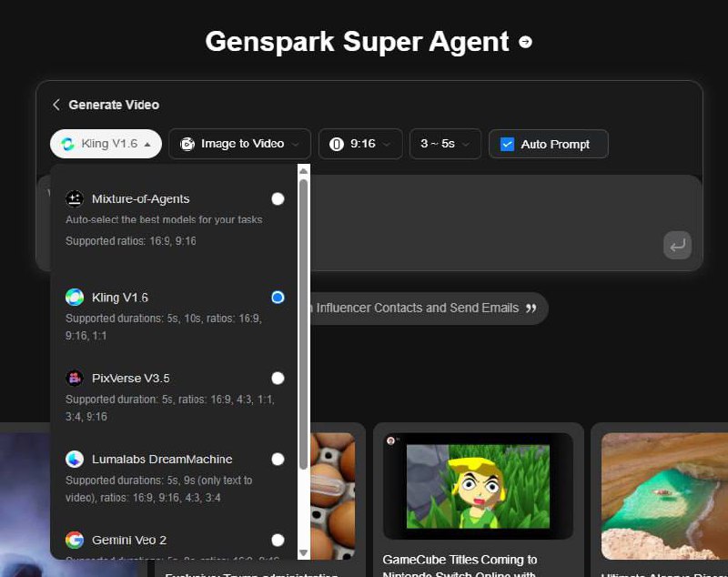Click the PixVerse V3.5 model icon
728x577 pixels.
pos(75,379)
